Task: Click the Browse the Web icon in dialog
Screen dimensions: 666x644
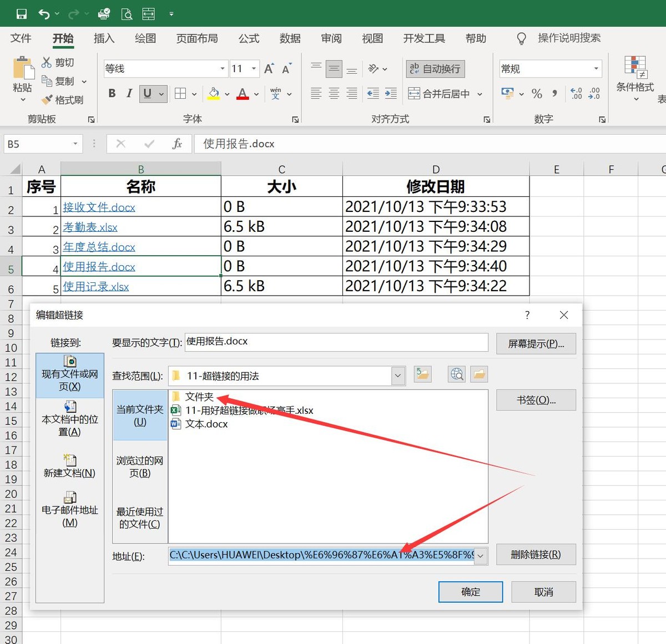Action: (457, 374)
